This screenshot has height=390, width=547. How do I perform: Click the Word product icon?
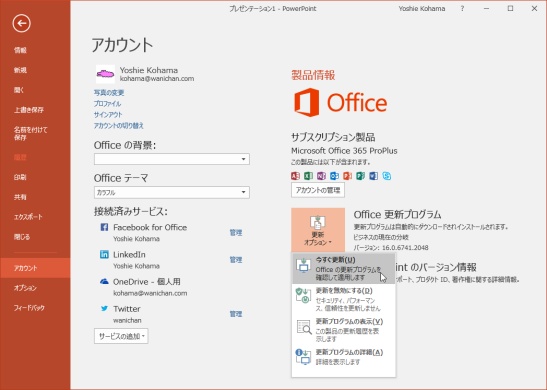pos(374,176)
